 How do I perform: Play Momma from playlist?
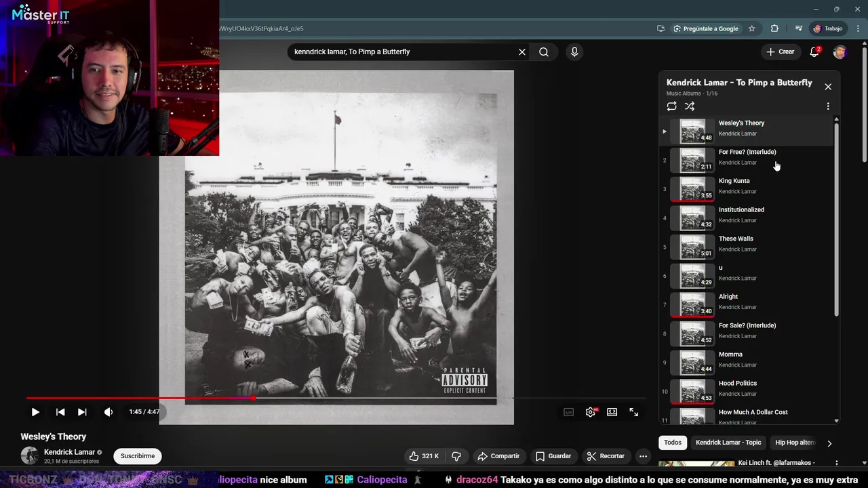[746, 363]
